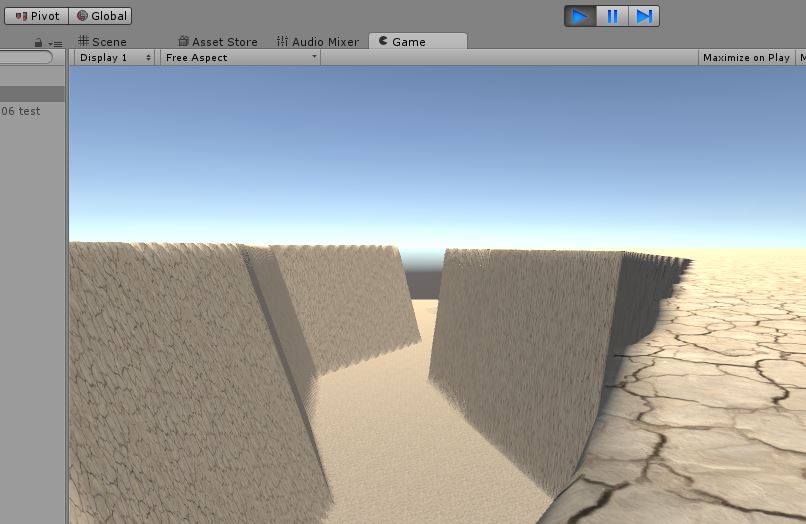This screenshot has height=524, width=806.
Task: Switch to the Audio Mixer tab
Action: (x=318, y=42)
